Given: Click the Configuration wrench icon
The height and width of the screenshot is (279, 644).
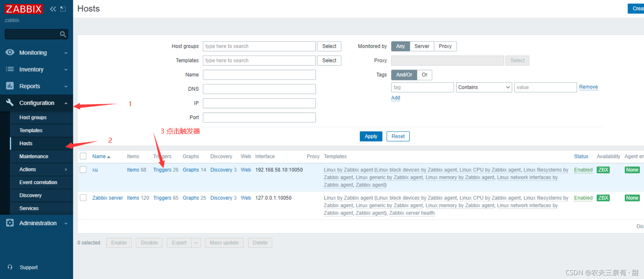Looking at the screenshot, I should pos(10,103).
